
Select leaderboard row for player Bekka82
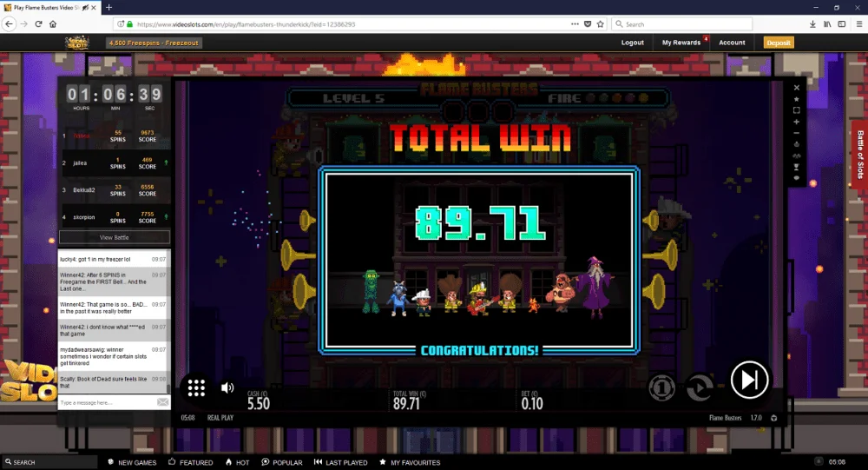[115, 190]
